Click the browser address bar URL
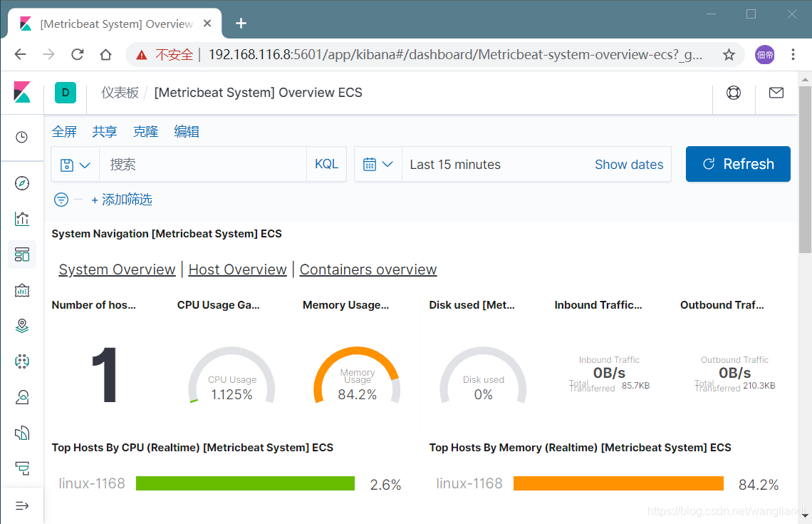The width and height of the screenshot is (812, 524). point(456,54)
